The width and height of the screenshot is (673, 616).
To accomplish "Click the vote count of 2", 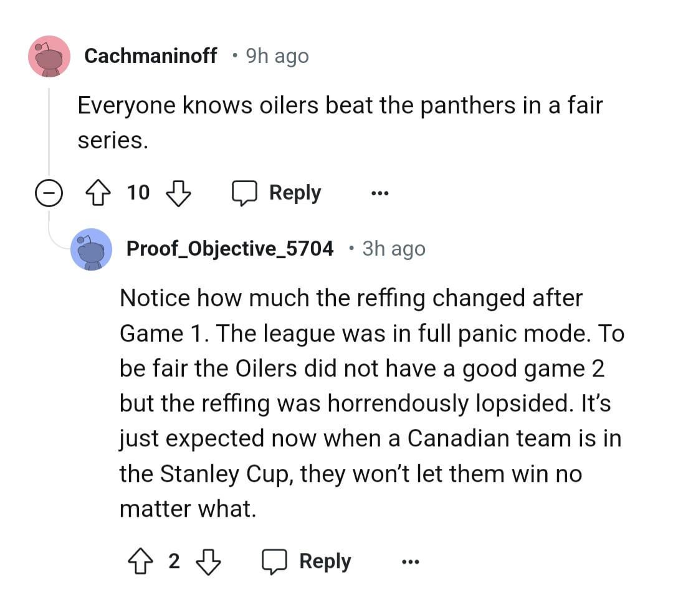I will tap(174, 562).
